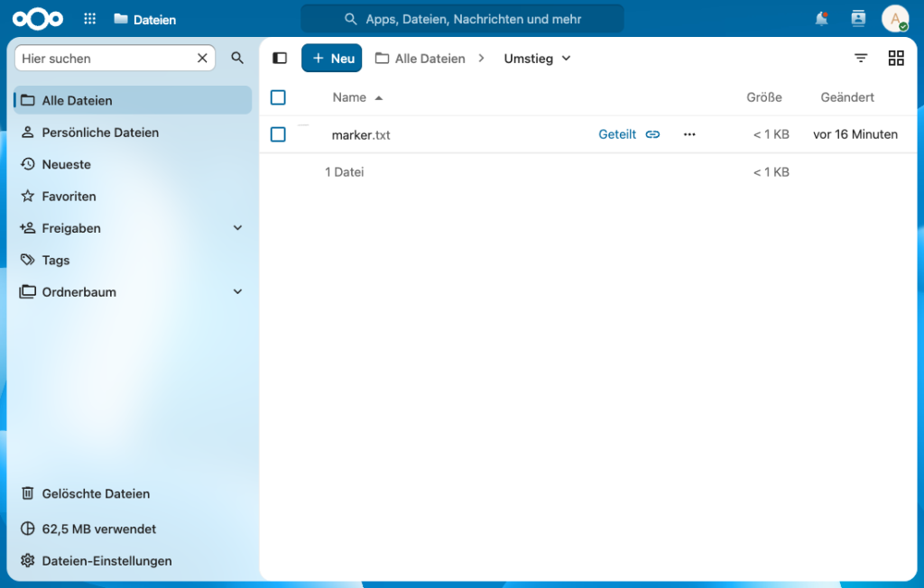924x588 pixels.
Task: Click the '62,5 MB verwendet' storage entry
Action: [134, 528]
